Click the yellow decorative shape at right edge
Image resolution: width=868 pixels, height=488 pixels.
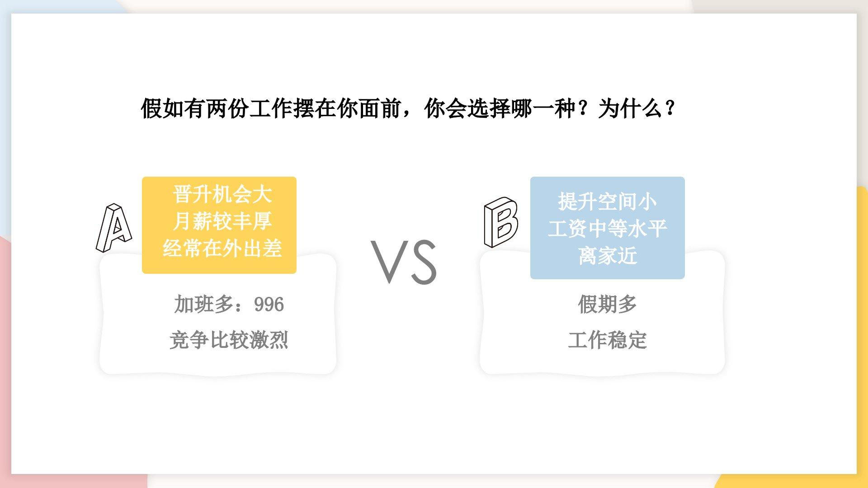pyautogui.click(x=862, y=316)
